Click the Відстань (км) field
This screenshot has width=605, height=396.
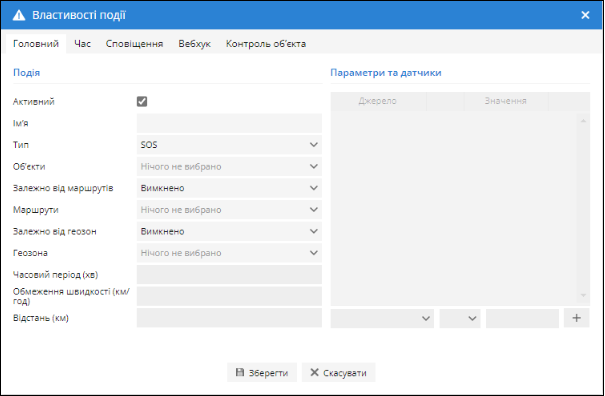229,318
